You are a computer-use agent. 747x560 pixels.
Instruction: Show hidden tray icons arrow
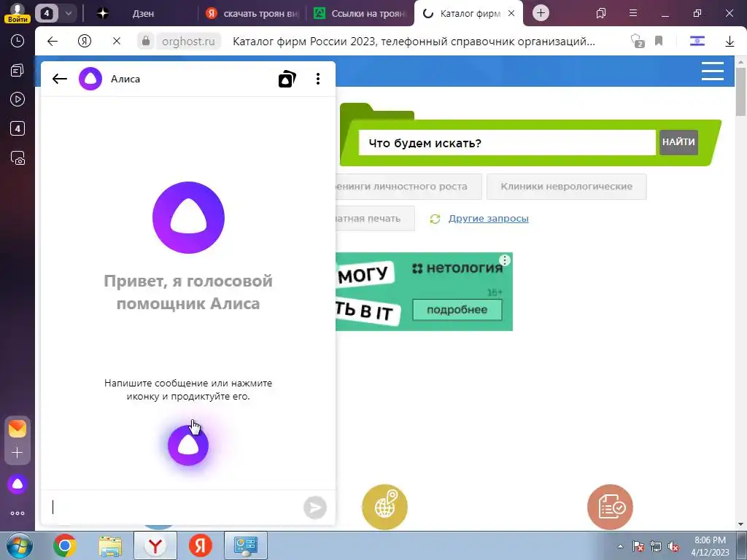[x=620, y=546]
